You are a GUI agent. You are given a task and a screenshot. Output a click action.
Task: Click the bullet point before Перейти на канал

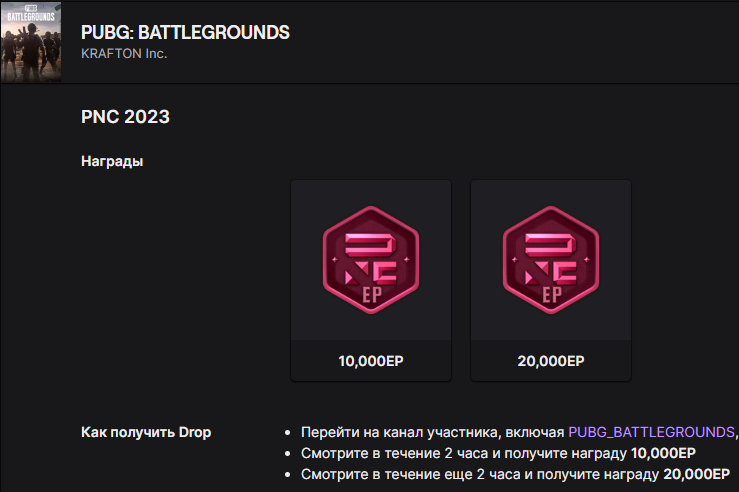coord(288,433)
